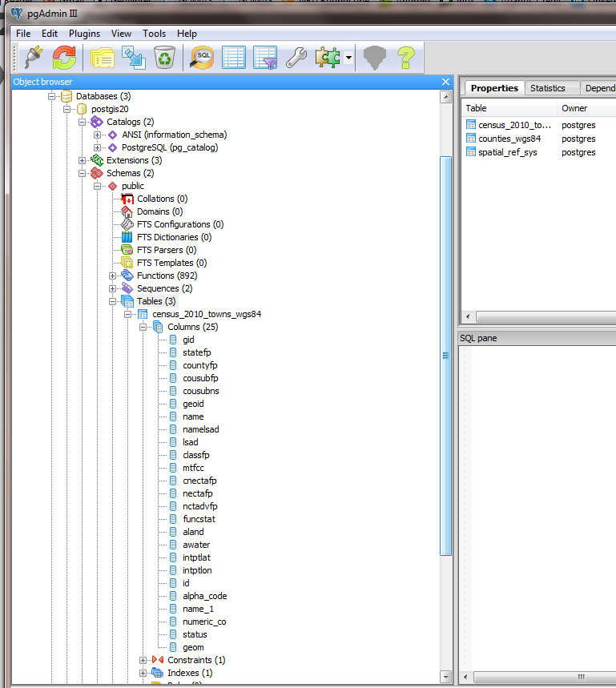Image resolution: width=616 pixels, height=688 pixels.
Task: Select the namelsad column
Action: coord(200,429)
